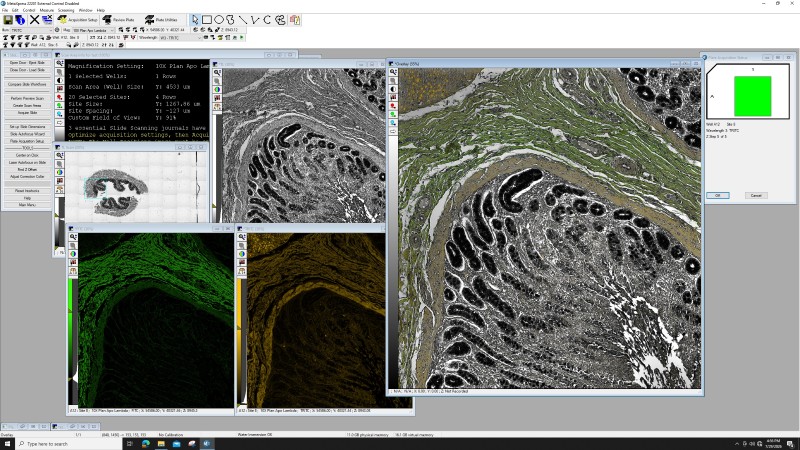The image size is (800, 450).
Task: Click the tissue thumbnail in slide preview window
Action: tap(116, 191)
